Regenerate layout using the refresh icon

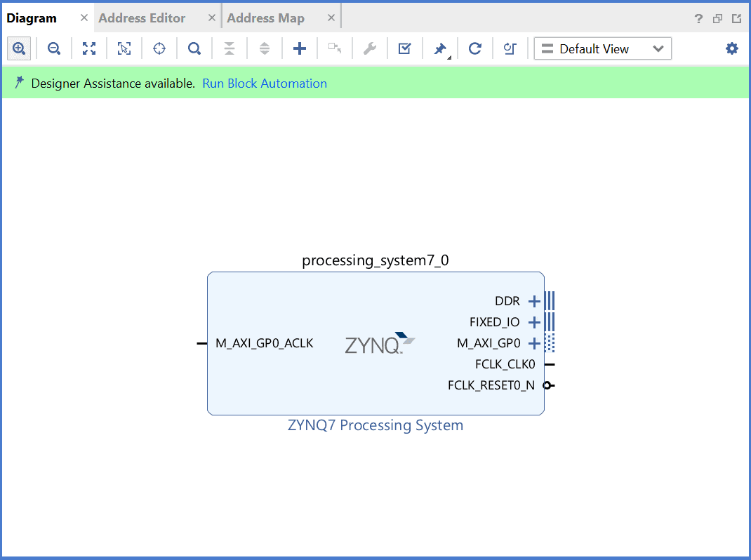(x=475, y=48)
